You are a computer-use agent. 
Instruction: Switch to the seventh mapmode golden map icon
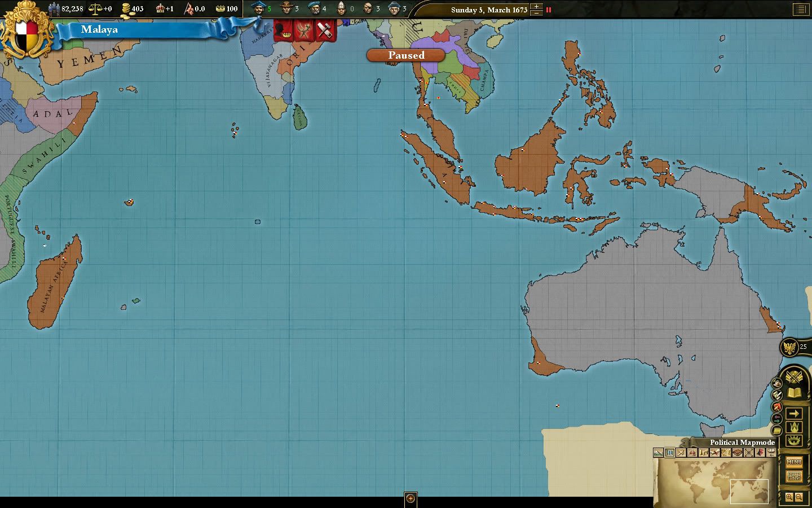[x=726, y=452]
